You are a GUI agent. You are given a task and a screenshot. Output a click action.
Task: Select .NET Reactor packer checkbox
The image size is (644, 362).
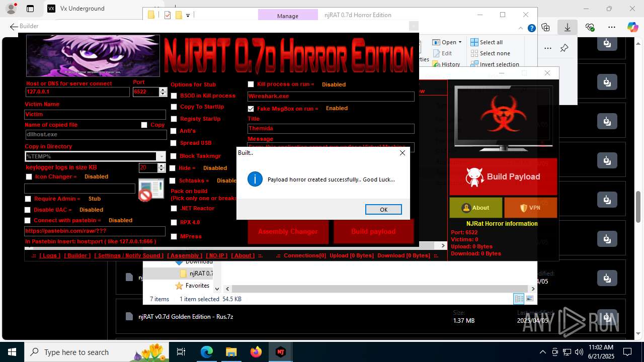pyautogui.click(x=174, y=209)
